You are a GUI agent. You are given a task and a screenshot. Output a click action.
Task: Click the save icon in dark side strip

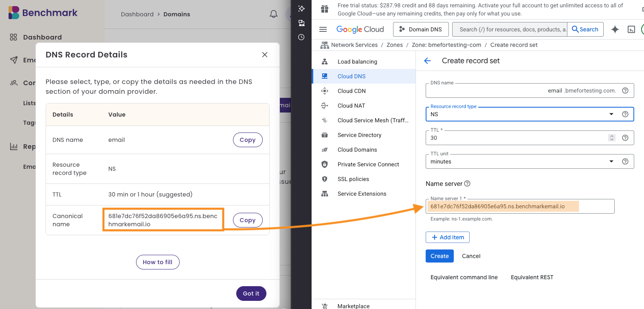click(x=301, y=23)
